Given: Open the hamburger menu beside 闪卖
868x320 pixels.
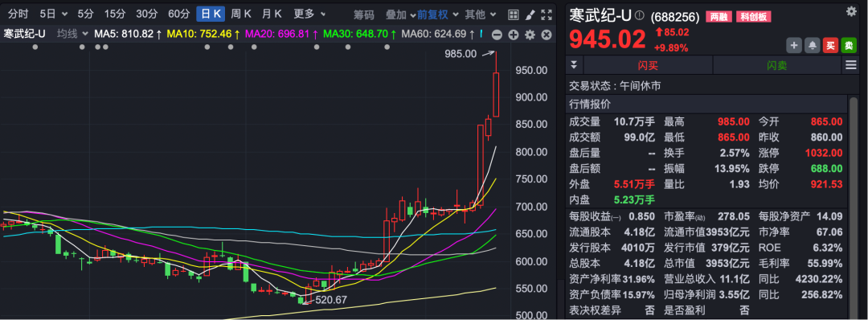Looking at the screenshot, I should click(850, 65).
